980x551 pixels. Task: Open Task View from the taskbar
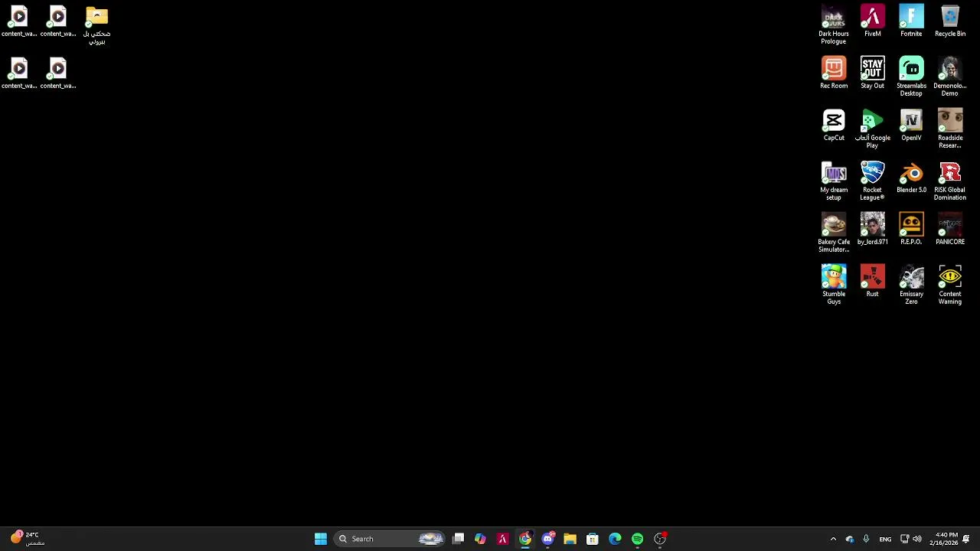(x=458, y=539)
